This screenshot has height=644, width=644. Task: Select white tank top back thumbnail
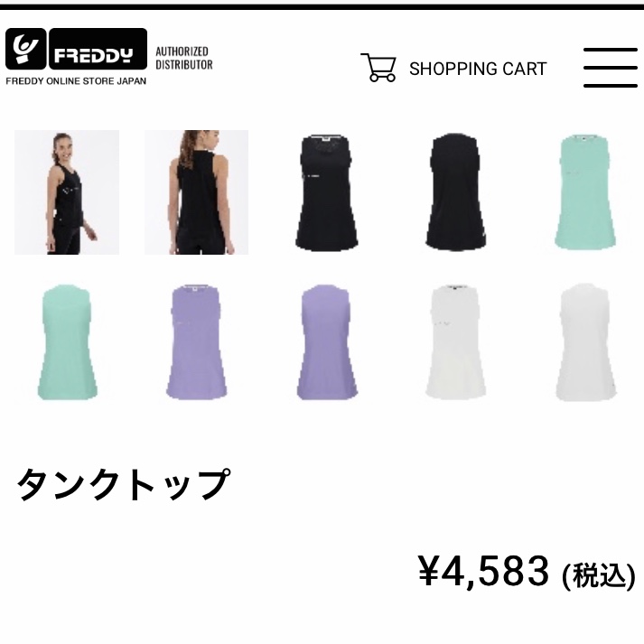tap(585, 341)
